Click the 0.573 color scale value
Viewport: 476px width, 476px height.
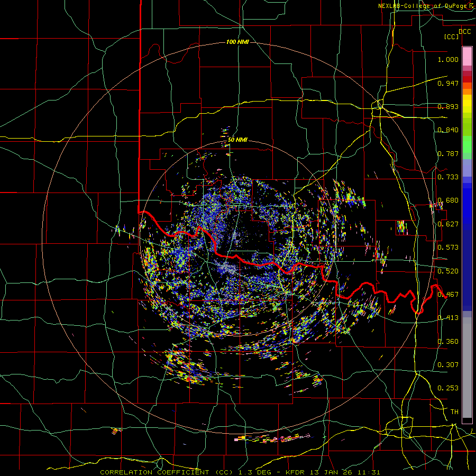tap(448, 248)
